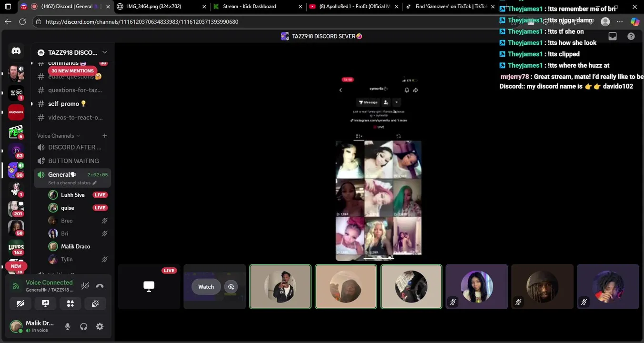Open soundboard icon in voice panel
The height and width of the screenshot is (343, 644).
coord(95,303)
